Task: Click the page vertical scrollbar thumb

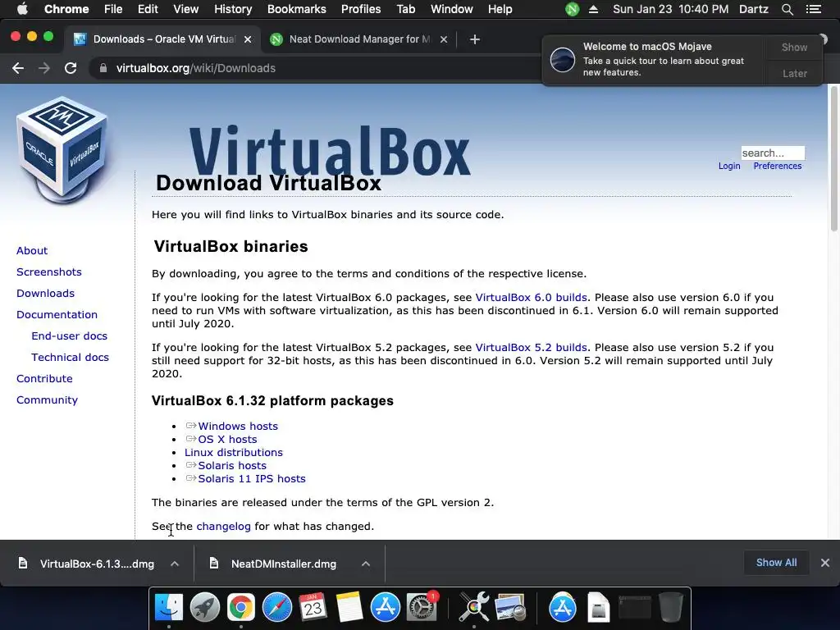Action: coord(833,158)
